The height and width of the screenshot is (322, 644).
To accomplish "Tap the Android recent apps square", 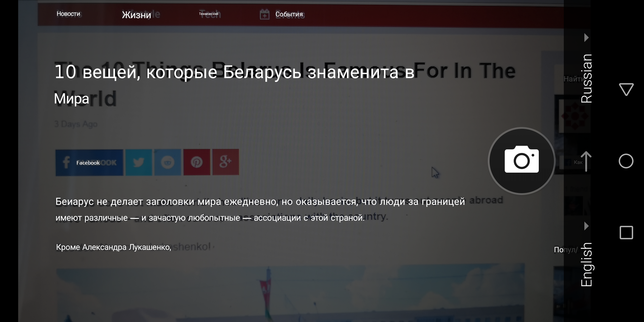I will tap(626, 233).
